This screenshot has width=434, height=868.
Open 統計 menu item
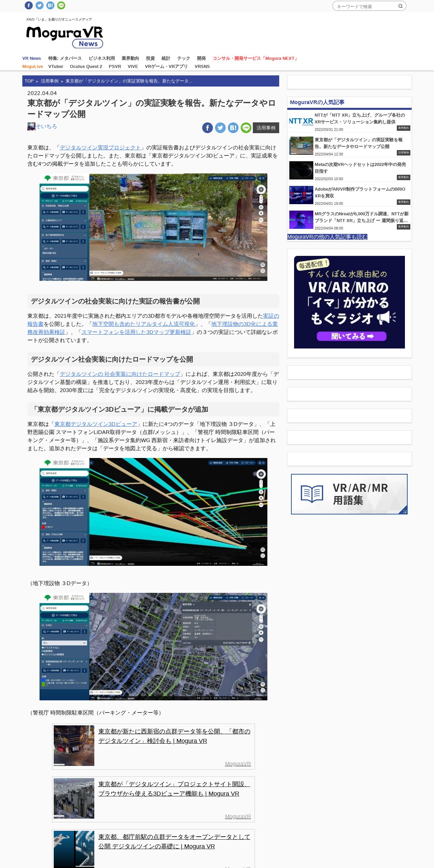(166, 58)
